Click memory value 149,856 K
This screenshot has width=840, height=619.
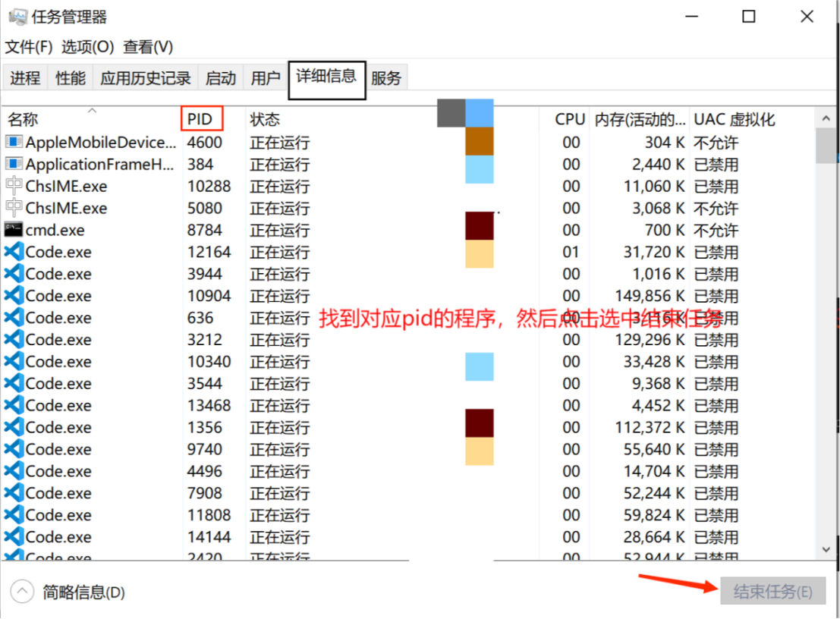pos(650,296)
